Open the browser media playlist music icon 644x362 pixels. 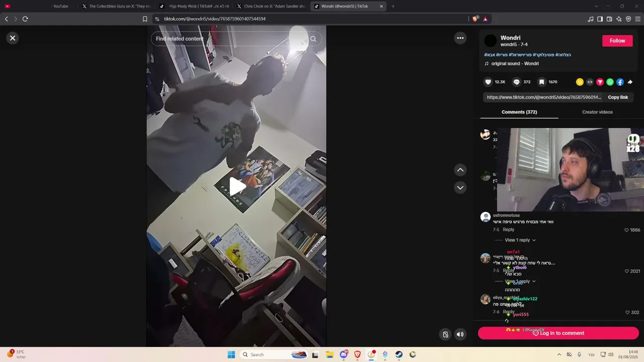pyautogui.click(x=590, y=19)
